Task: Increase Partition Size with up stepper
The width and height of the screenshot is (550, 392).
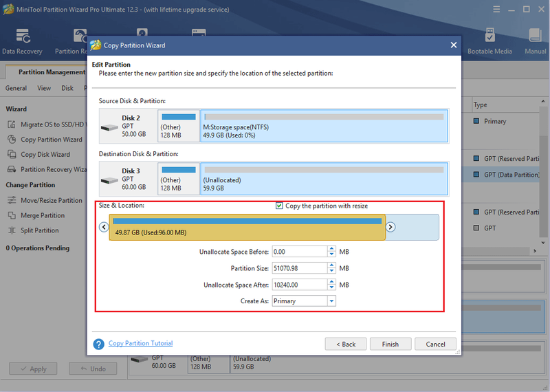Action: click(x=331, y=265)
